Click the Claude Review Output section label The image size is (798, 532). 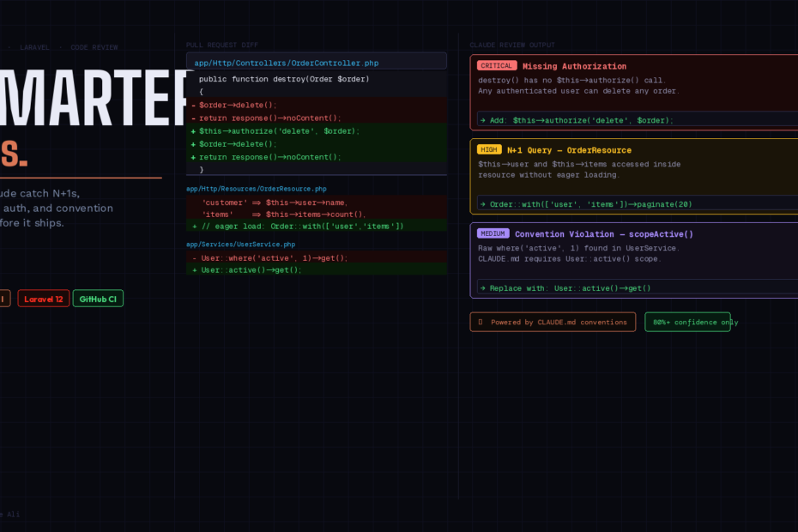511,45
